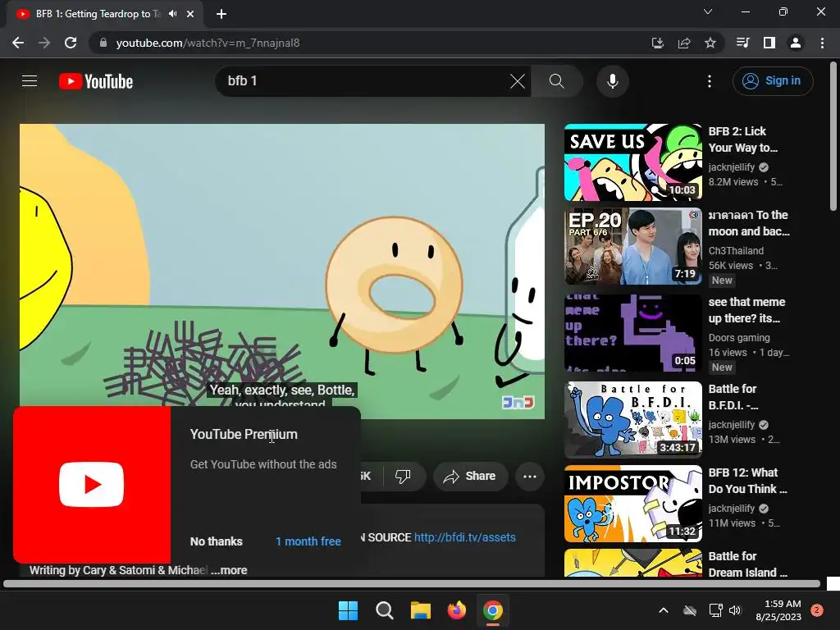Open the tab search chevron
This screenshot has width=840, height=630.
(x=708, y=11)
